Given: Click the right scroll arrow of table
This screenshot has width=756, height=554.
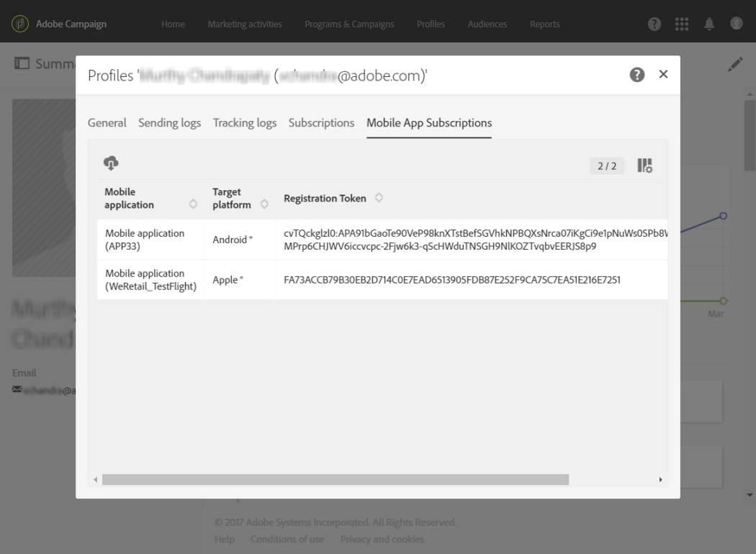Looking at the screenshot, I should (x=660, y=479).
